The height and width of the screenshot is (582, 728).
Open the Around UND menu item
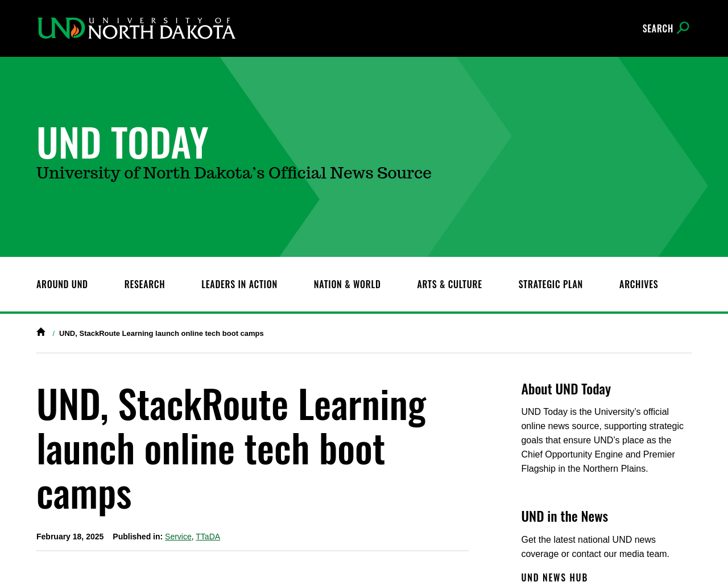pos(62,284)
